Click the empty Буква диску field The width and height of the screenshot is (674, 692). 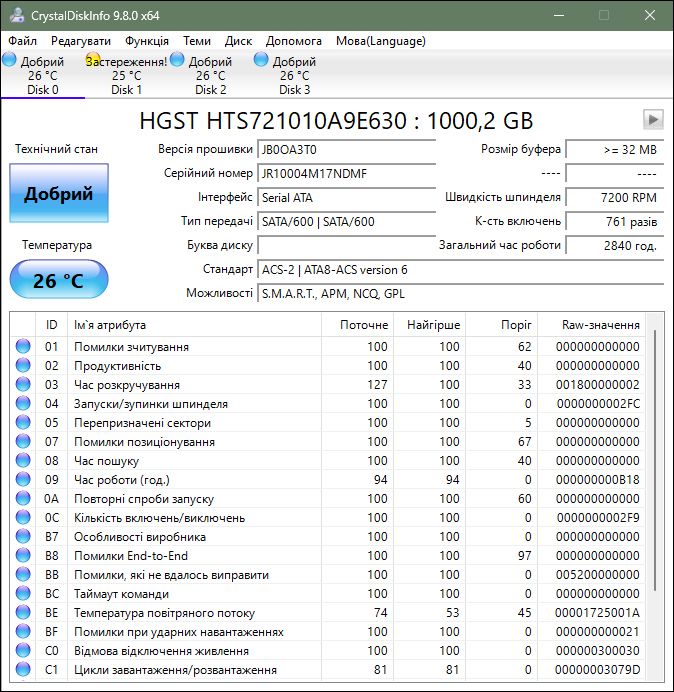tap(346, 245)
